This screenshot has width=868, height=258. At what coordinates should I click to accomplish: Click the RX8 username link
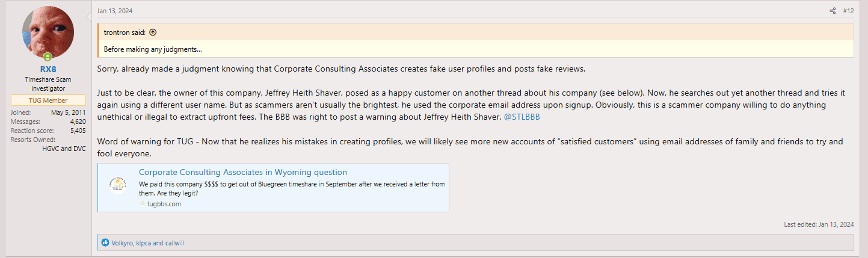click(x=48, y=69)
